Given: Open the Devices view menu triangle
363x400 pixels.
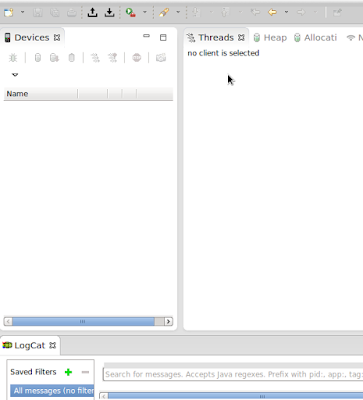Looking at the screenshot, I should pos(15,74).
